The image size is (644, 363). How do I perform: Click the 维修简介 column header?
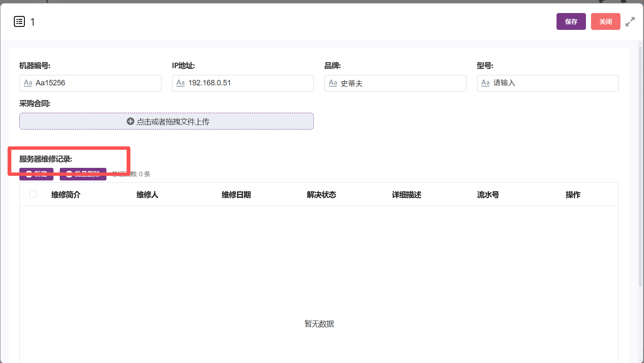point(66,195)
